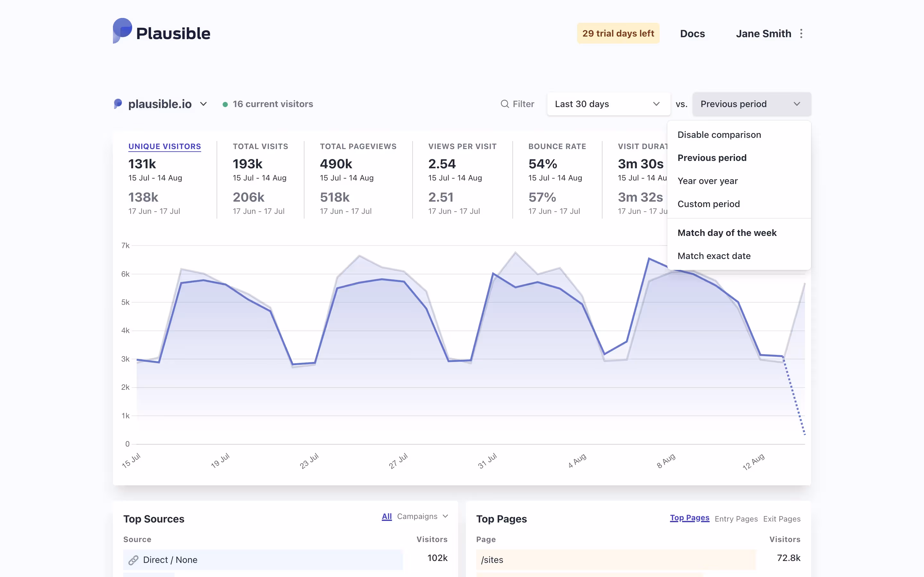Choose Year over year comparison

[707, 181]
